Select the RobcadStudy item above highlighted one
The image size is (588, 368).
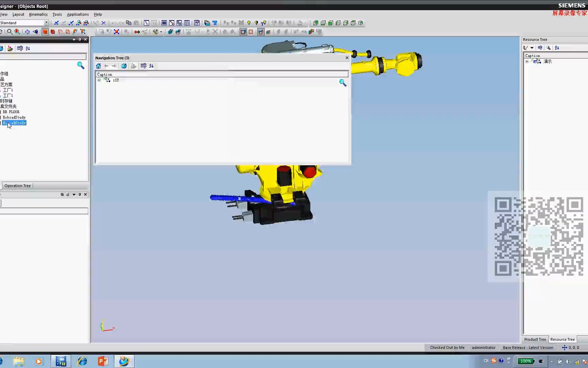tap(14, 117)
